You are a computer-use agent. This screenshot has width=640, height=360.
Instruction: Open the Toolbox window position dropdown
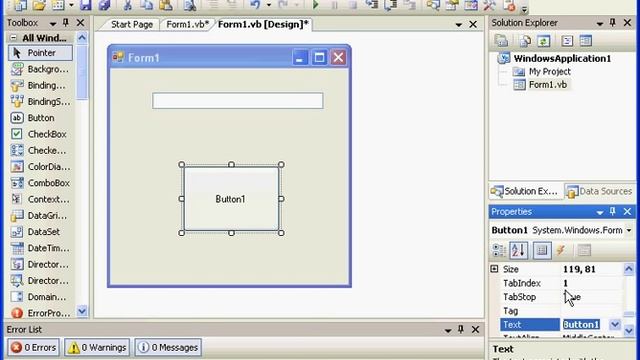click(x=53, y=24)
